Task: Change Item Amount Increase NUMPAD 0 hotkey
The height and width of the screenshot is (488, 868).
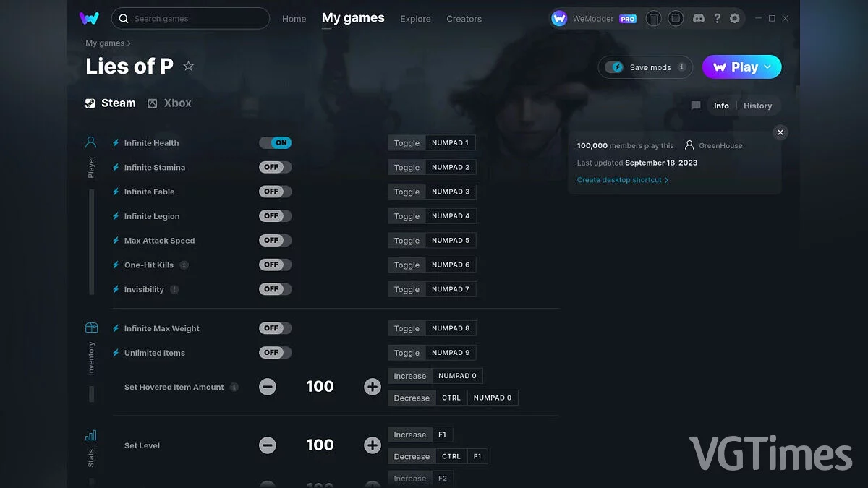Action: (x=457, y=376)
